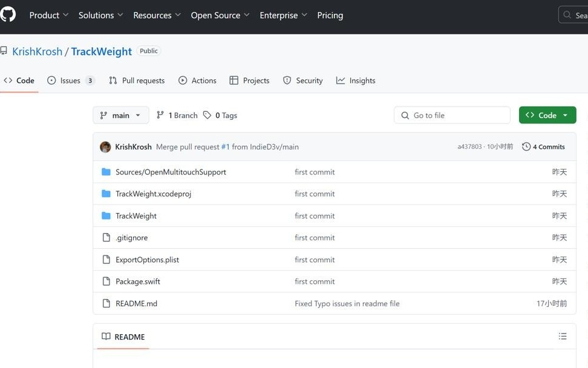Open the green Code dropdown button
The width and height of the screenshot is (588, 368).
(x=547, y=115)
